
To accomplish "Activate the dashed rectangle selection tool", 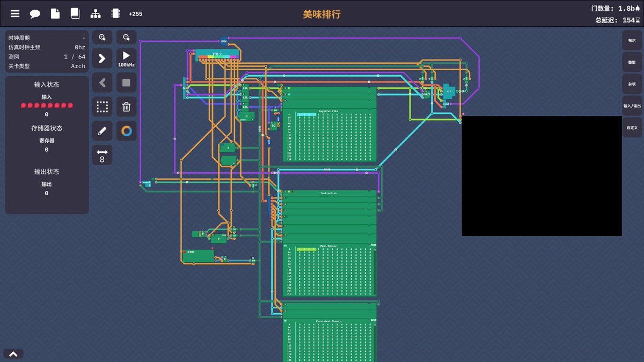I will click(x=102, y=107).
